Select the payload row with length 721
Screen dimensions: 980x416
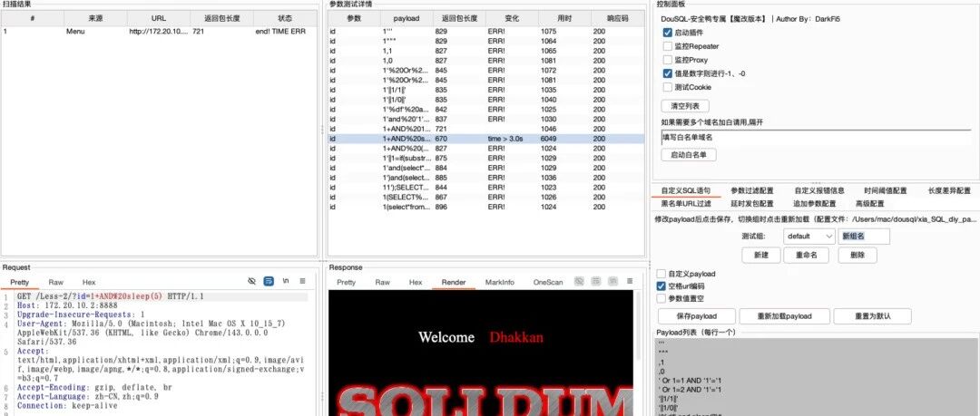tap(486, 129)
